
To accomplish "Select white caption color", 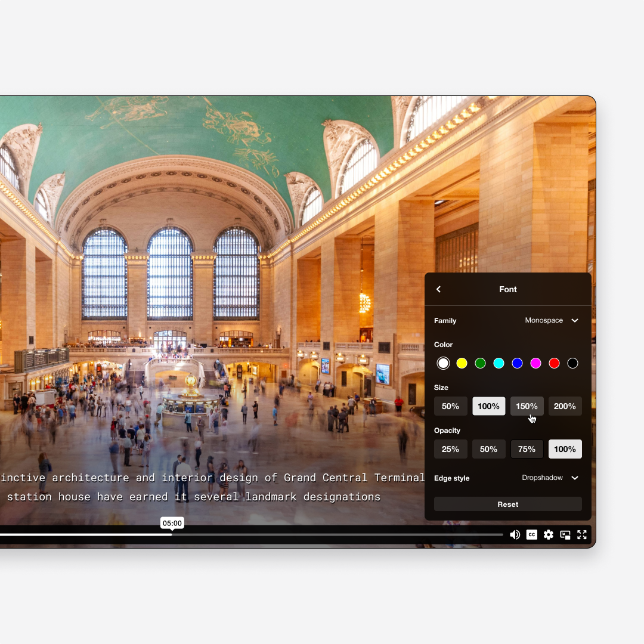I will (443, 363).
